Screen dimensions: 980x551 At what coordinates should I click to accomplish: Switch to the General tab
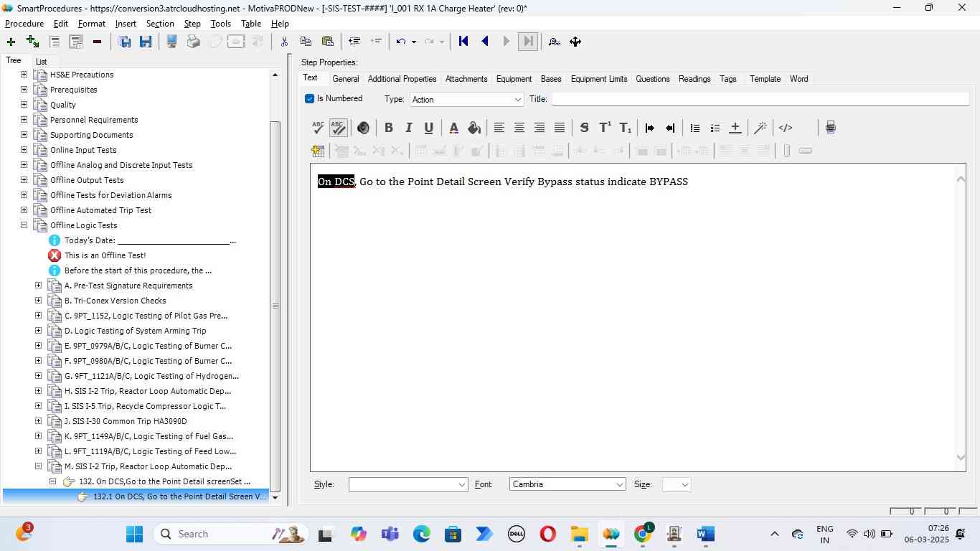345,79
